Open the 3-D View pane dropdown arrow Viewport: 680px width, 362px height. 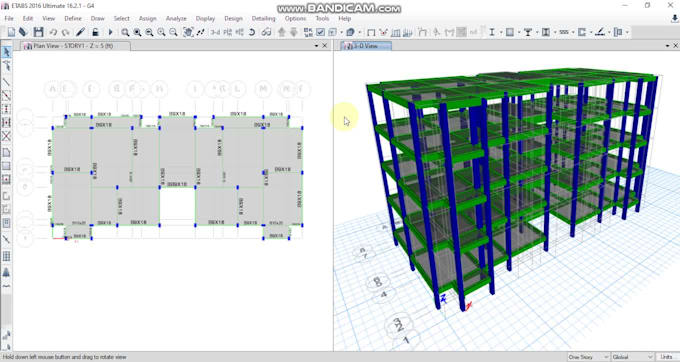[667, 46]
